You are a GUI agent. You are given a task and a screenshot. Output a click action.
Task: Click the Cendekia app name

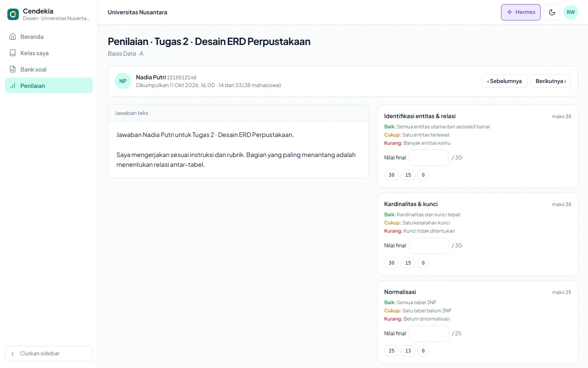(x=38, y=11)
